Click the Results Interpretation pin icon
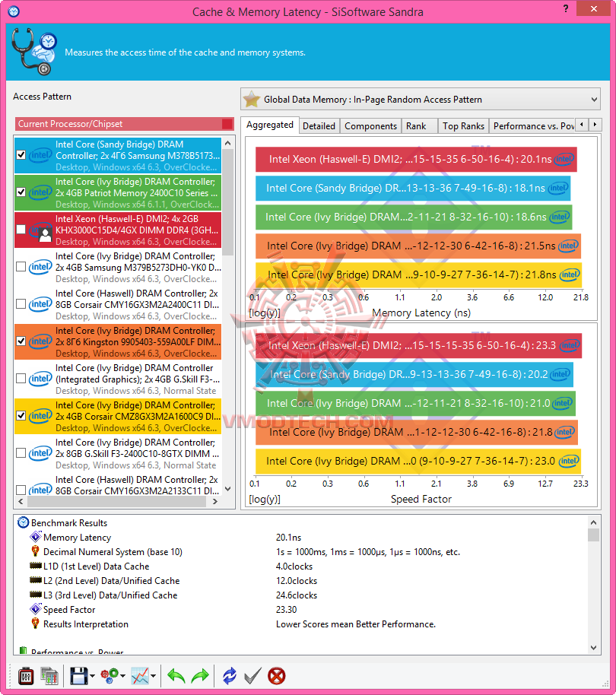Viewport: 616px width, 695px height. pos(36,624)
